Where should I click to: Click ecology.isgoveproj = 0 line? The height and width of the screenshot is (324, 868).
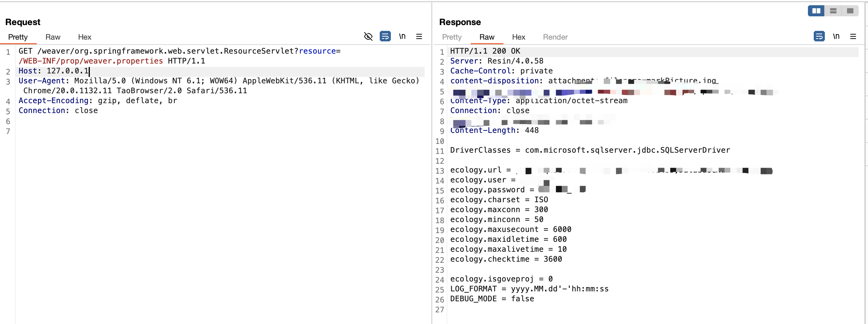coord(501,279)
